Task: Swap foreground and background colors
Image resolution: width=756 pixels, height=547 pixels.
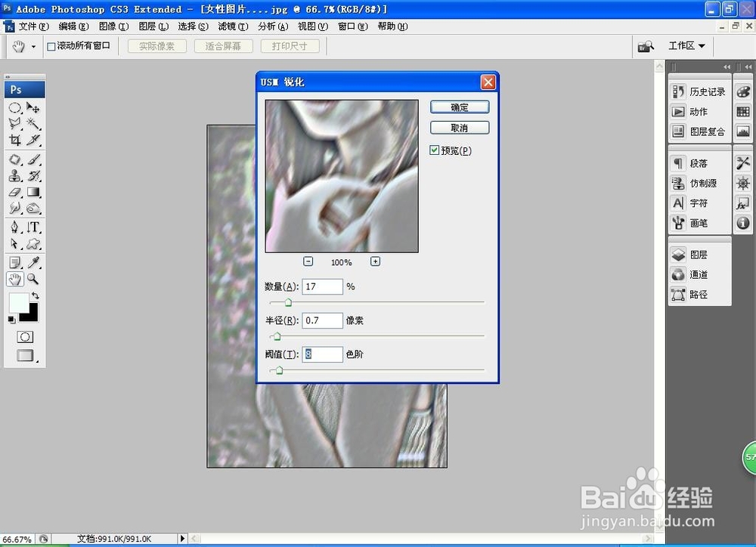Action: (x=36, y=295)
